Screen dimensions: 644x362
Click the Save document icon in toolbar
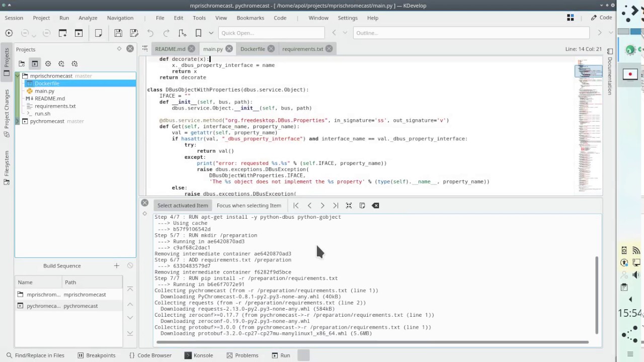tap(118, 33)
